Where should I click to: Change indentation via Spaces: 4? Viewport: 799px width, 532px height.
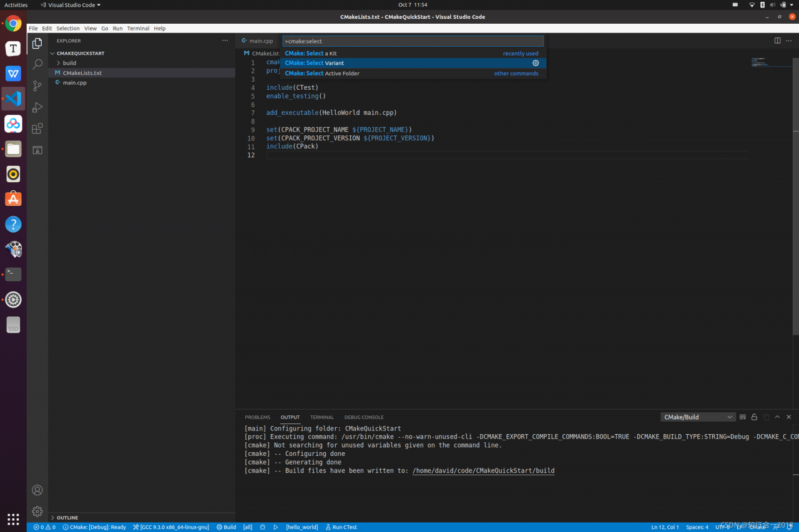(697, 527)
